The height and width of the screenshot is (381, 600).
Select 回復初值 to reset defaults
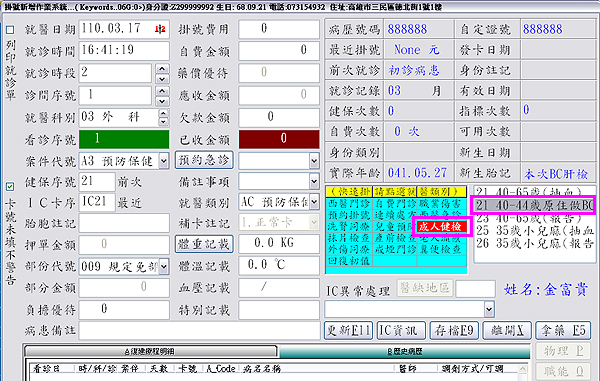tap(349, 261)
